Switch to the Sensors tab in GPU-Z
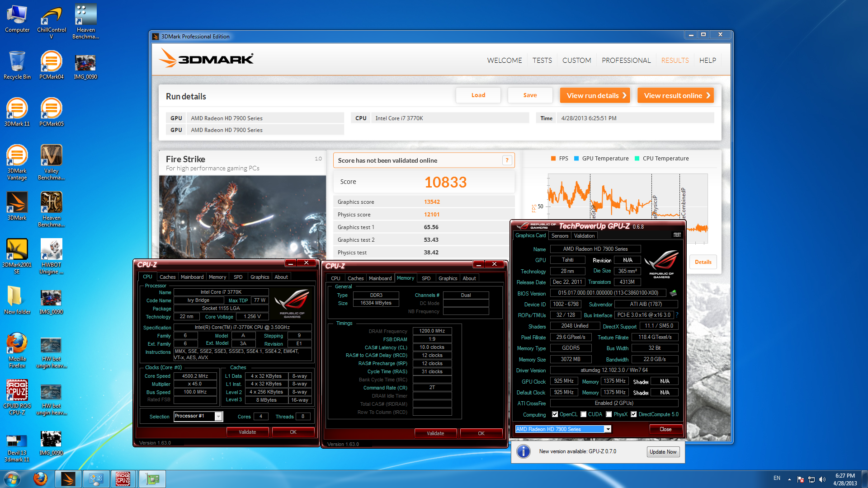The width and height of the screenshot is (868, 488). [x=560, y=236]
